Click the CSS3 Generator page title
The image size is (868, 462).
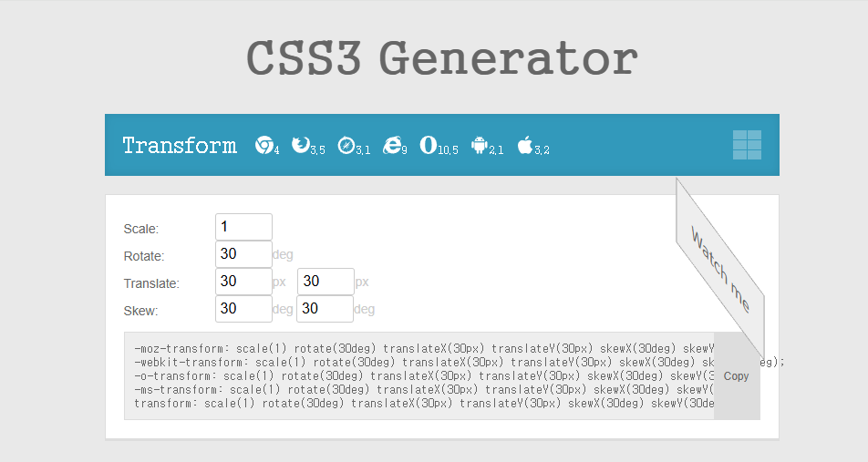(x=441, y=58)
